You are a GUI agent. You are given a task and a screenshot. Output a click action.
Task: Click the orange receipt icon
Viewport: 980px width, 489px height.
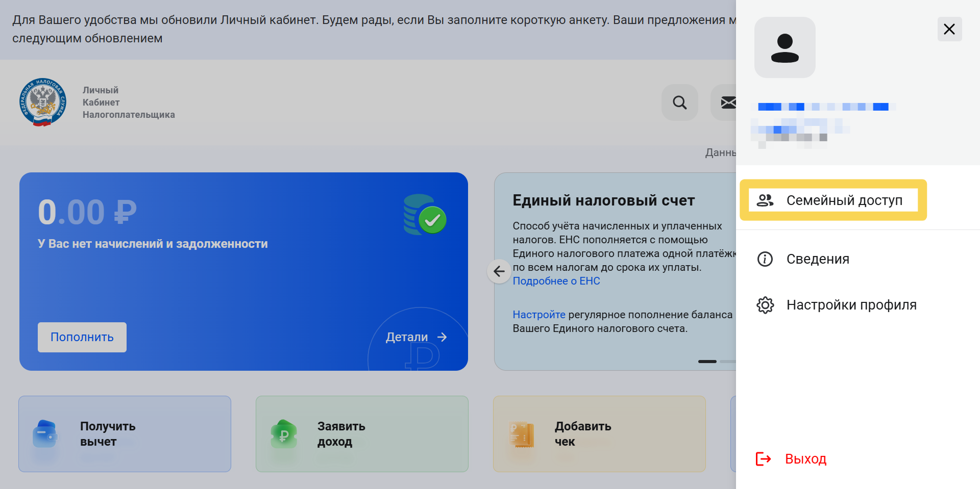pos(522,435)
